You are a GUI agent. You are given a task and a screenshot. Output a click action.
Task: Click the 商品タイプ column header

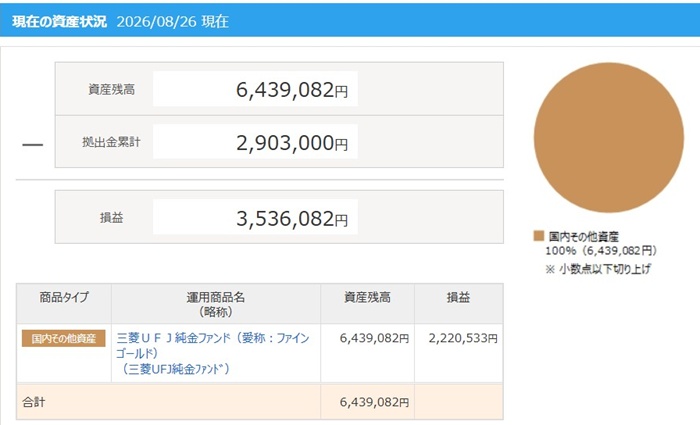[64, 297]
